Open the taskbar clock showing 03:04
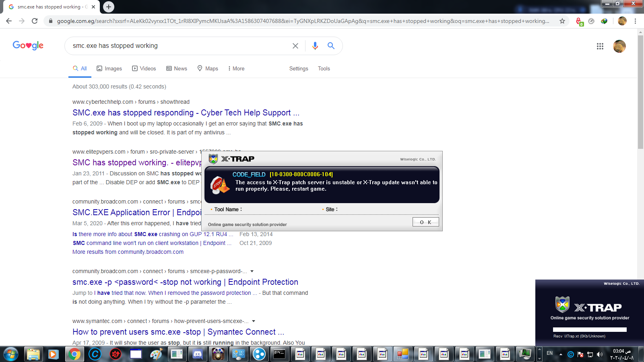 (622, 354)
